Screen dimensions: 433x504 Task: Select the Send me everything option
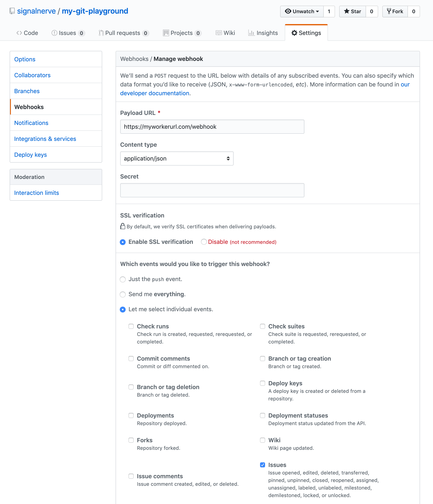123,294
